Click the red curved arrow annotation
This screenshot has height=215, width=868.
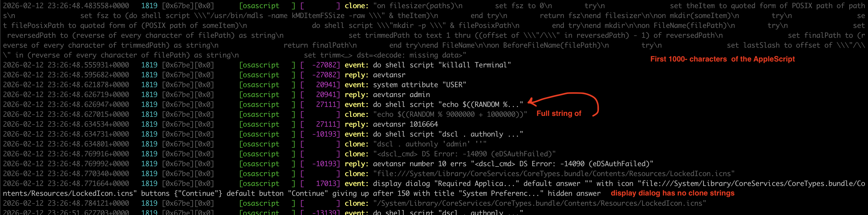tap(569, 101)
